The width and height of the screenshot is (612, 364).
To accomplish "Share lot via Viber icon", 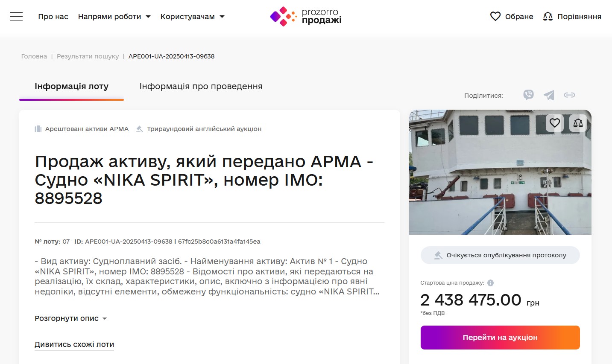I will (x=528, y=95).
